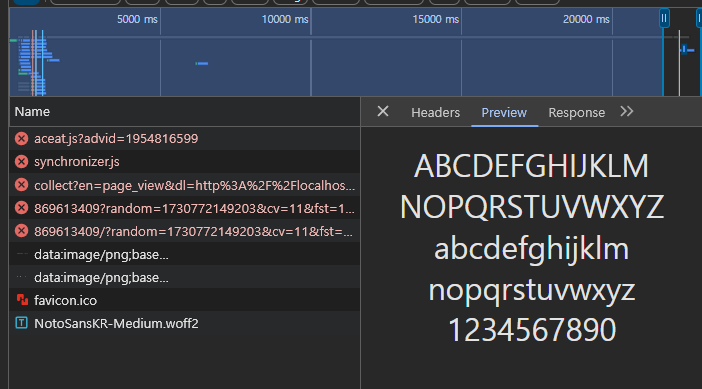This screenshot has width=702, height=389.
Task: Show more tabs with the chevron
Action: point(627,111)
